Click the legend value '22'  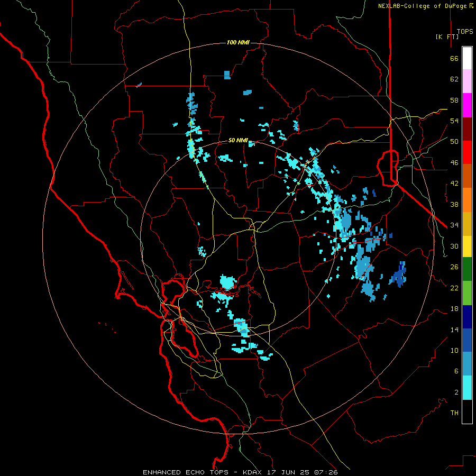tap(454, 288)
